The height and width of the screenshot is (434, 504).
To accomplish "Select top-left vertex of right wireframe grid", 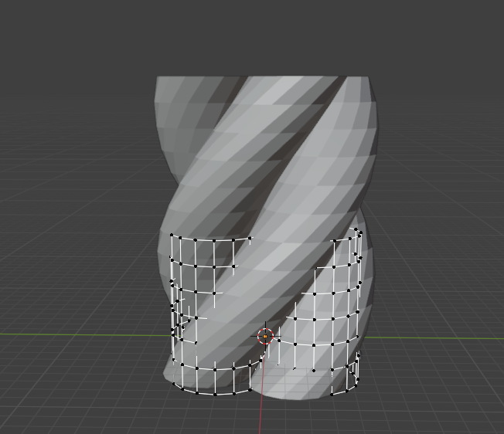I will click(x=333, y=240).
